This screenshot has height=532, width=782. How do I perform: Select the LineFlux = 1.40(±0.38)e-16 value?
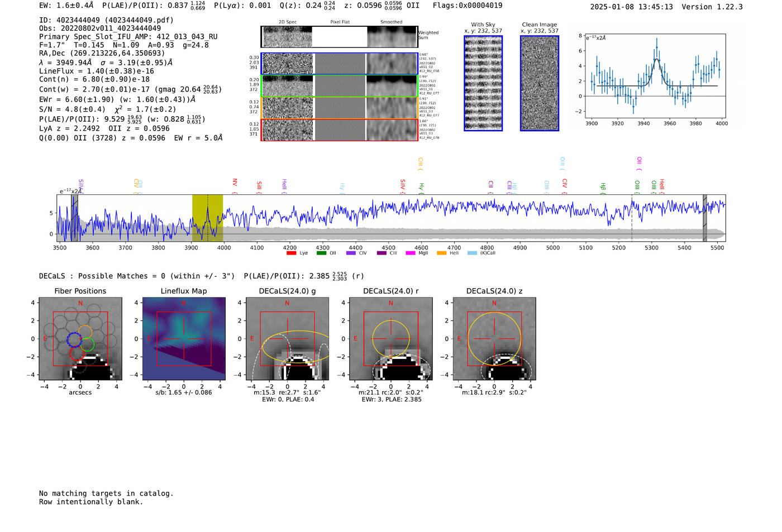click(97, 71)
